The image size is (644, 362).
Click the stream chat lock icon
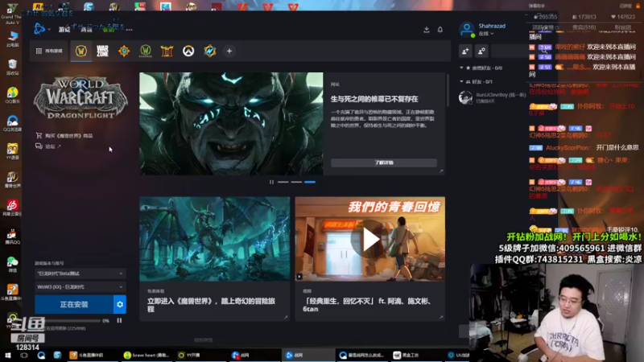coord(637,6)
